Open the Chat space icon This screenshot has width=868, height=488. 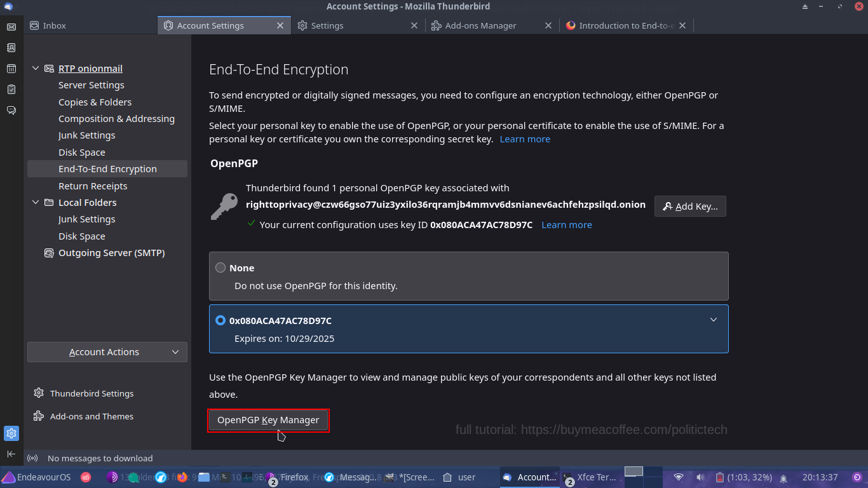click(11, 111)
